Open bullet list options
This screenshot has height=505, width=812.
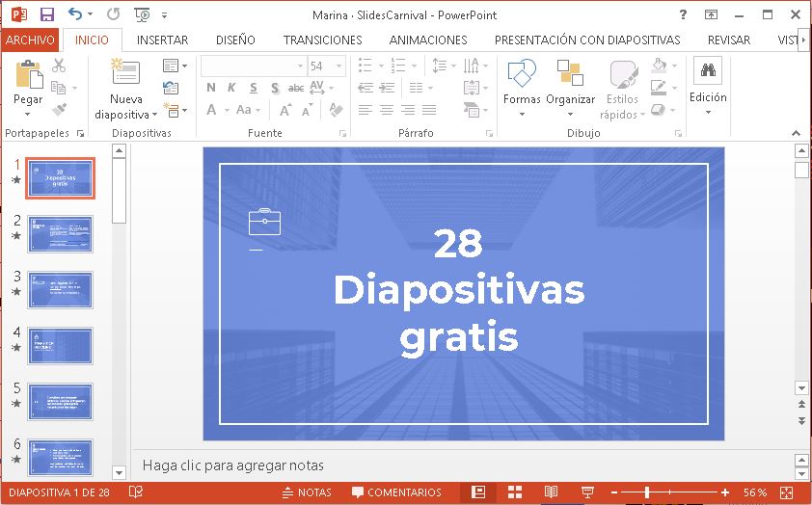click(382, 66)
